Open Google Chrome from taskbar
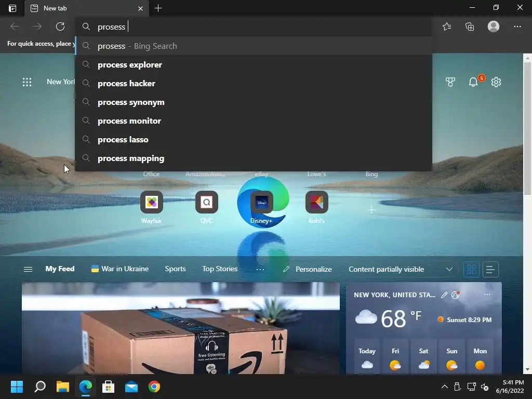The height and width of the screenshot is (399, 532). click(154, 387)
